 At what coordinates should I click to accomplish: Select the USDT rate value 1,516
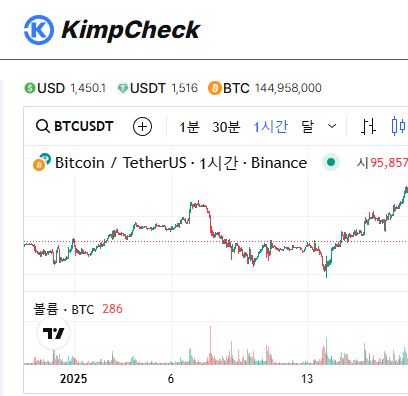184,88
